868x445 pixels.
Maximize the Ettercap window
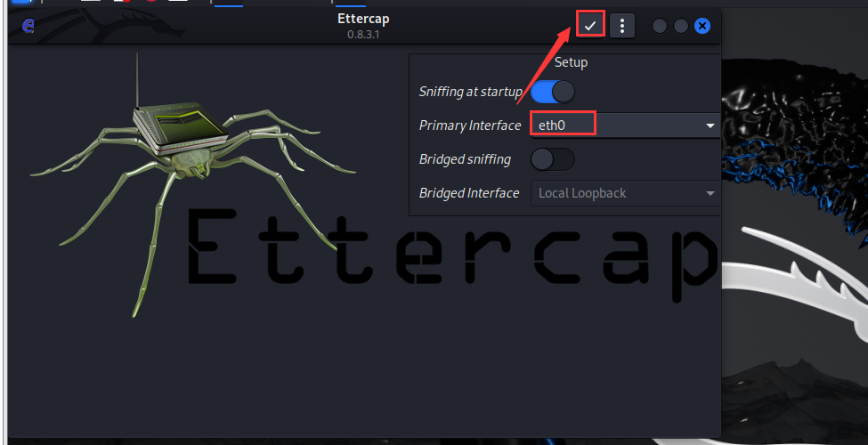click(681, 26)
